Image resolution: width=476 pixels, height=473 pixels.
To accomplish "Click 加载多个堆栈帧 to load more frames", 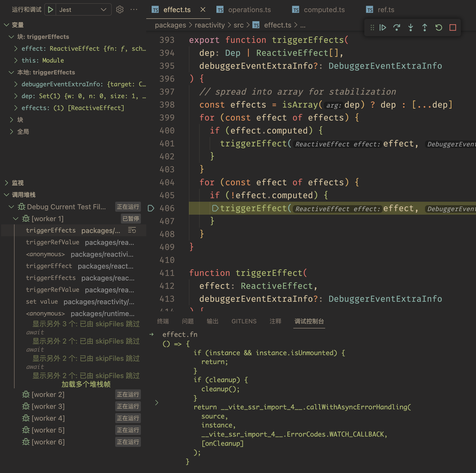I will [86, 384].
